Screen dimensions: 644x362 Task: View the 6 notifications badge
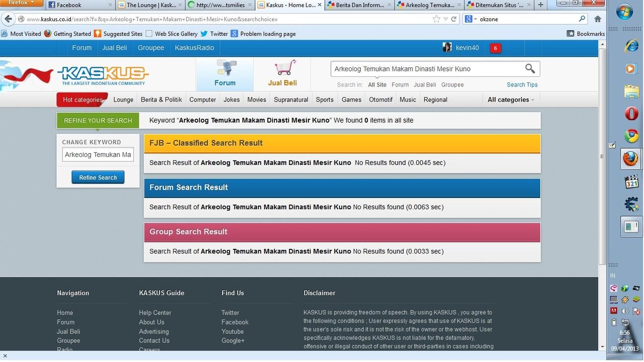point(496,48)
